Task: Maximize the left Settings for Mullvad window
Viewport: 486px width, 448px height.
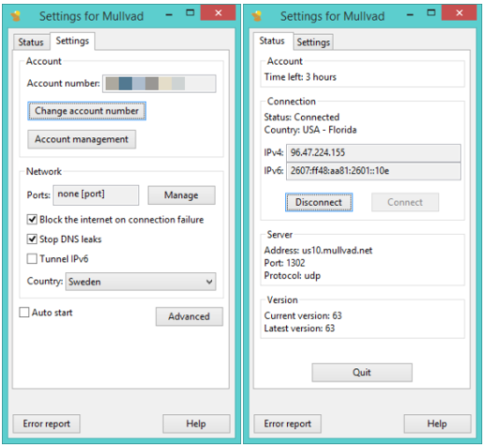Action: (190, 12)
